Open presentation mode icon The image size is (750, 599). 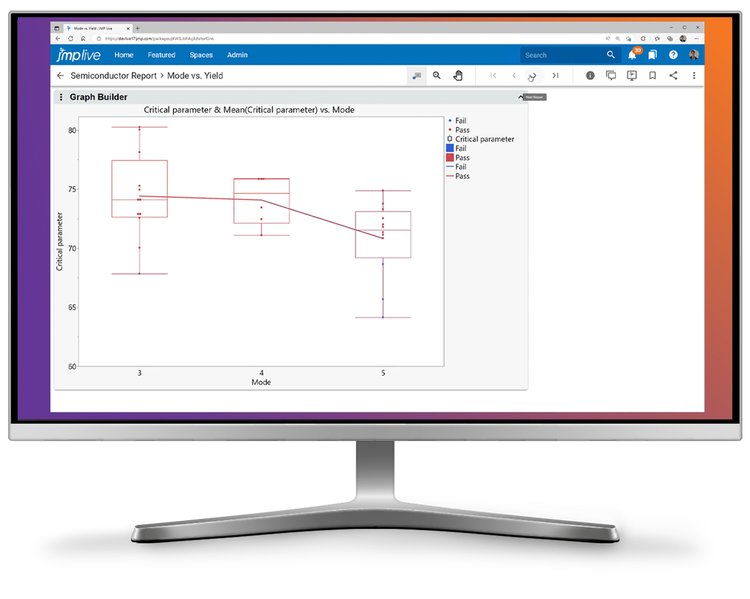(632, 75)
